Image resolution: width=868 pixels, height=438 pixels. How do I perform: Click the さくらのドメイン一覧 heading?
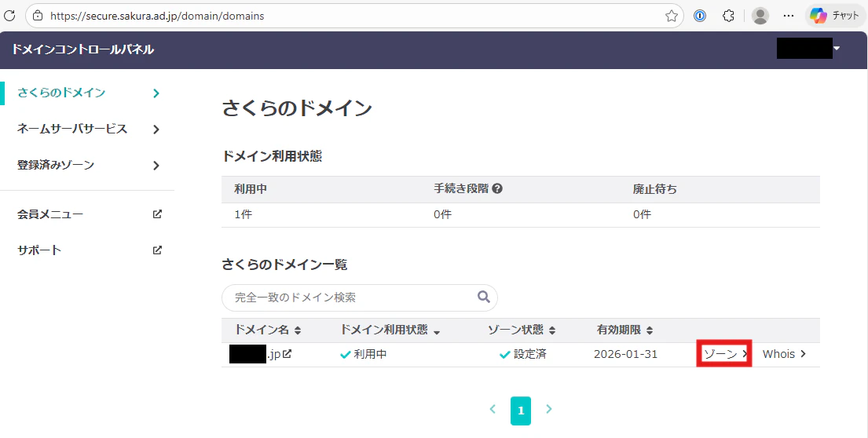click(284, 265)
